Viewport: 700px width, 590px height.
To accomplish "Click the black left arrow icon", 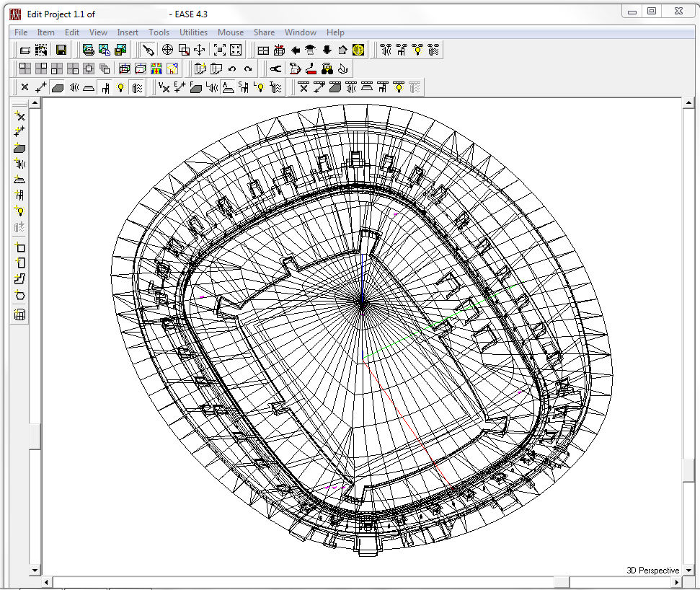I will pos(295,50).
